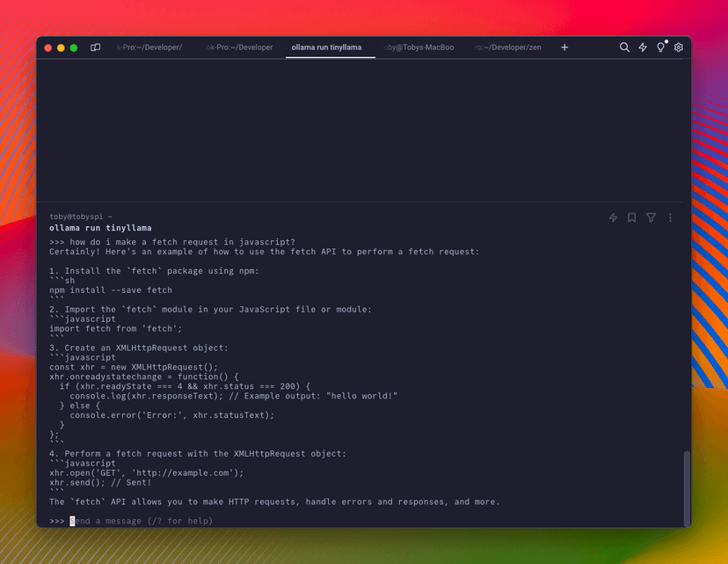Select the first '~/Developer/' tab
This screenshot has width=728, height=564.
(x=149, y=48)
